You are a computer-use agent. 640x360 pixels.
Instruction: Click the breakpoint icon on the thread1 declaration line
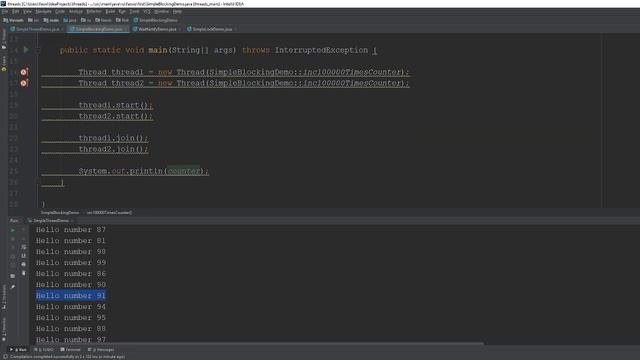coord(24,72)
